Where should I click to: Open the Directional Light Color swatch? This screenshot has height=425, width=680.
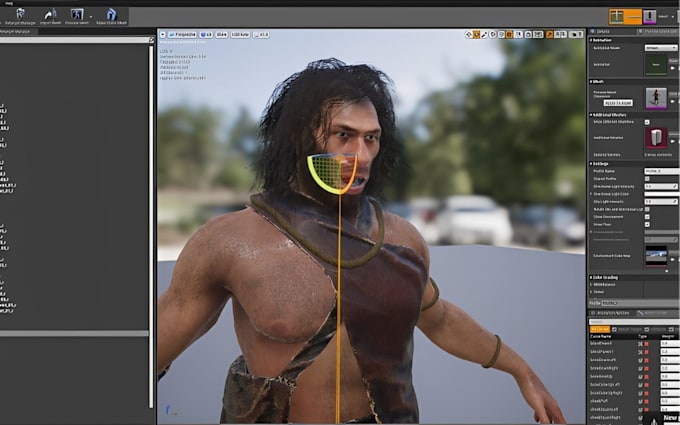(x=661, y=194)
